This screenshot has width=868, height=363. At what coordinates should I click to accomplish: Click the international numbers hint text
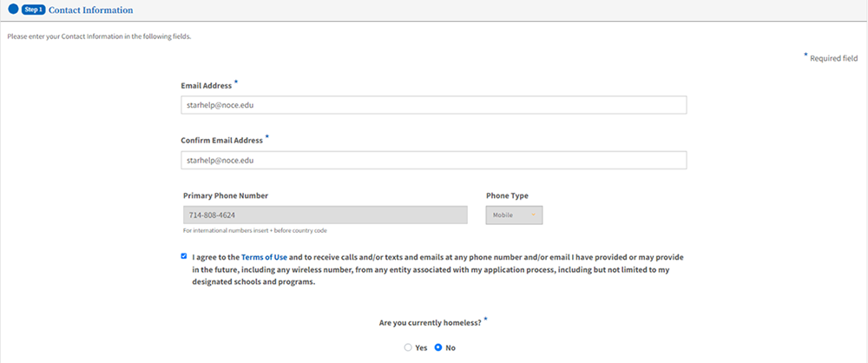[259, 230]
